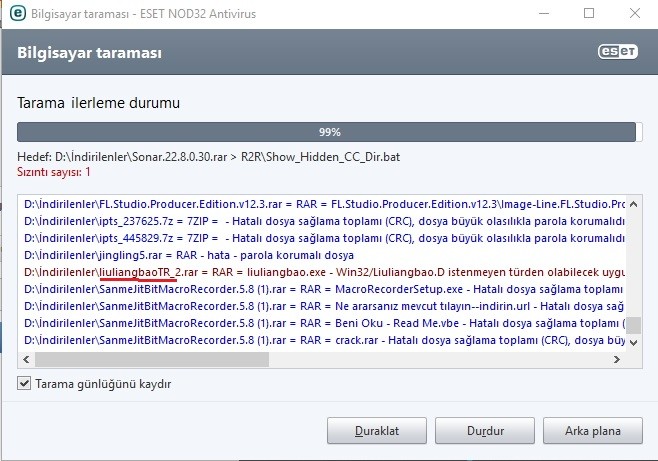
Task: Send the scan to background with Arka plana
Action: click(x=593, y=430)
